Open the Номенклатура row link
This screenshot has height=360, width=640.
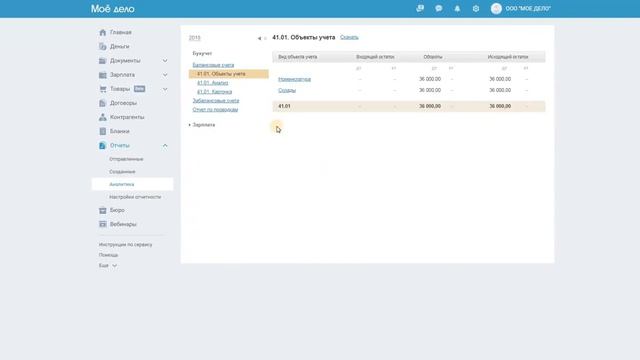pos(294,79)
